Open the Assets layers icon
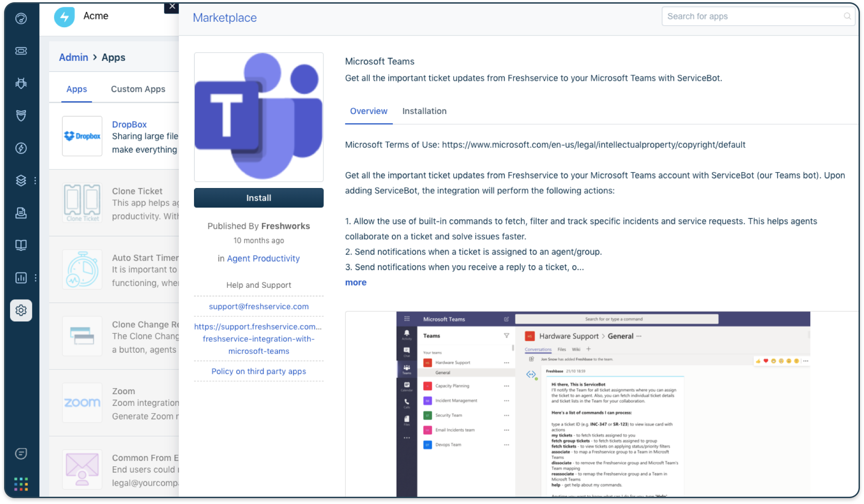Viewport: 864px width, 504px height. (21, 180)
